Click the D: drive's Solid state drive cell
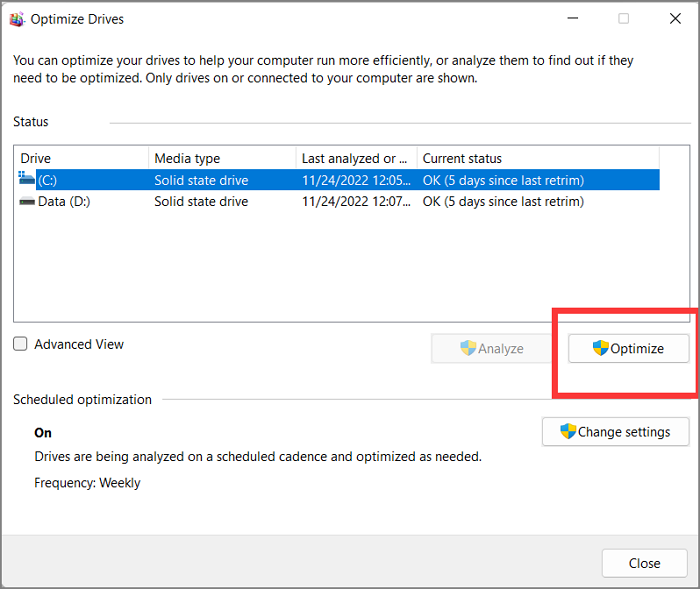This screenshot has height=589, width=700. coord(201,202)
